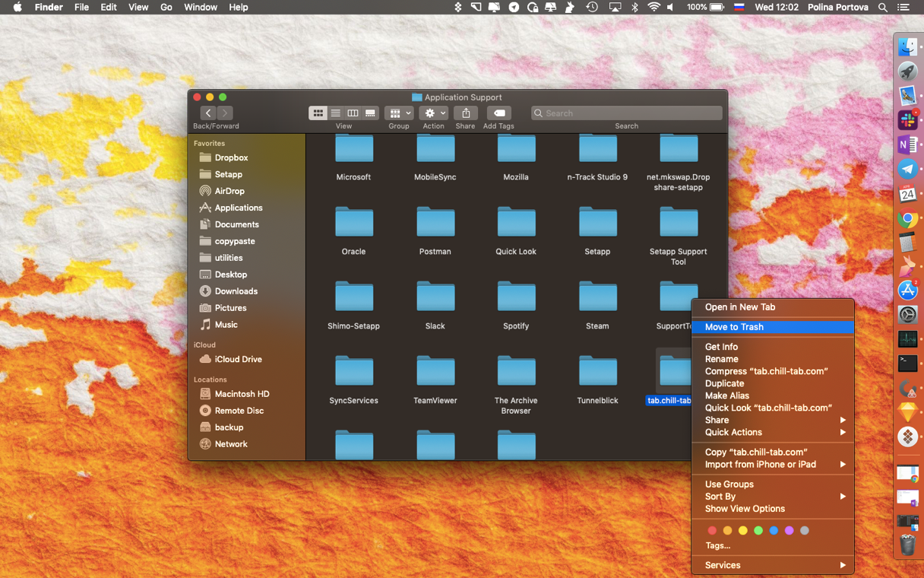The width and height of the screenshot is (924, 578).
Task: Select the Microsoft folder
Action: pyautogui.click(x=354, y=149)
